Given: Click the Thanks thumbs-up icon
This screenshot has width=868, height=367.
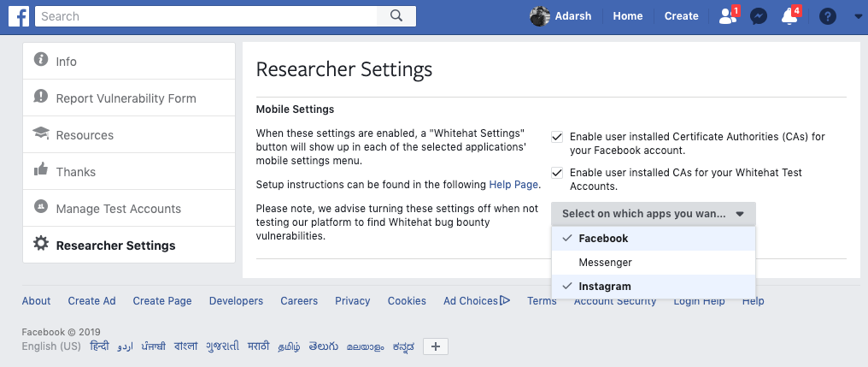Looking at the screenshot, I should 40,169.
